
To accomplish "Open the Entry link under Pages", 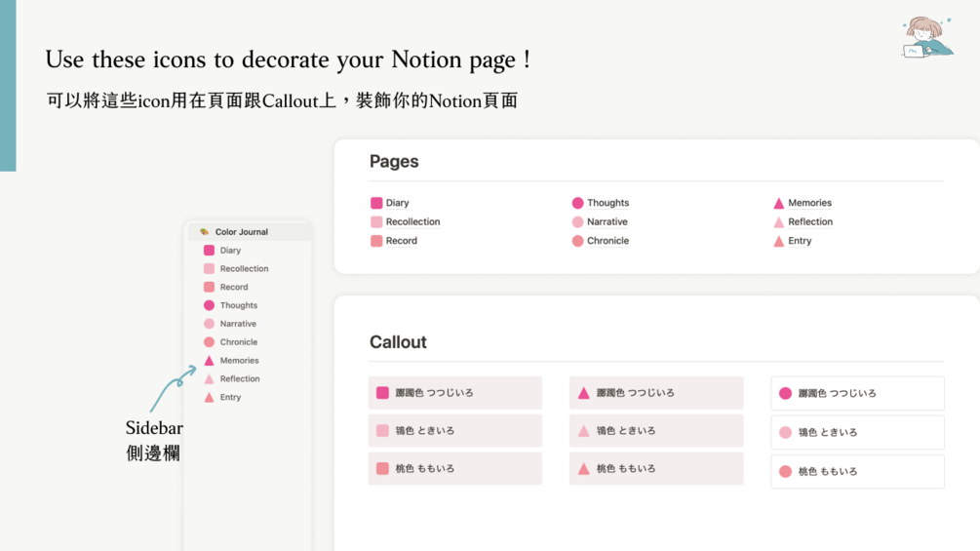I will point(800,241).
